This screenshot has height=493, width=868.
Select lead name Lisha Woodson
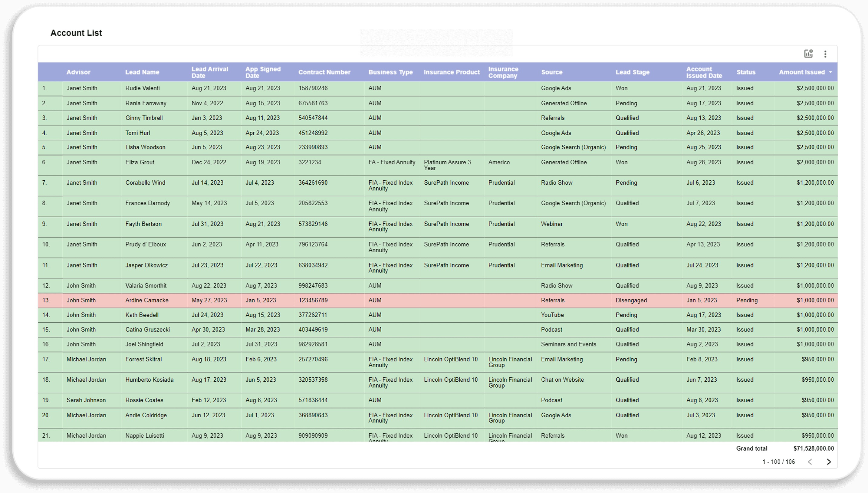pos(145,147)
